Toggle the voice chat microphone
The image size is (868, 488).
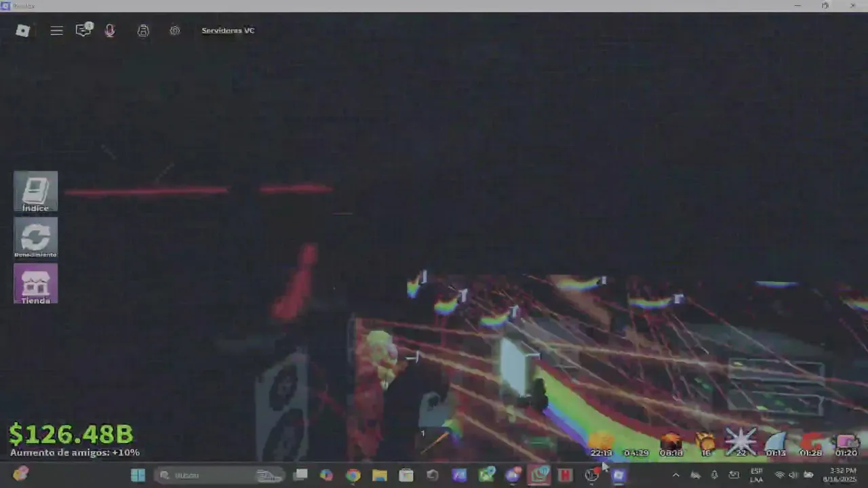click(110, 30)
